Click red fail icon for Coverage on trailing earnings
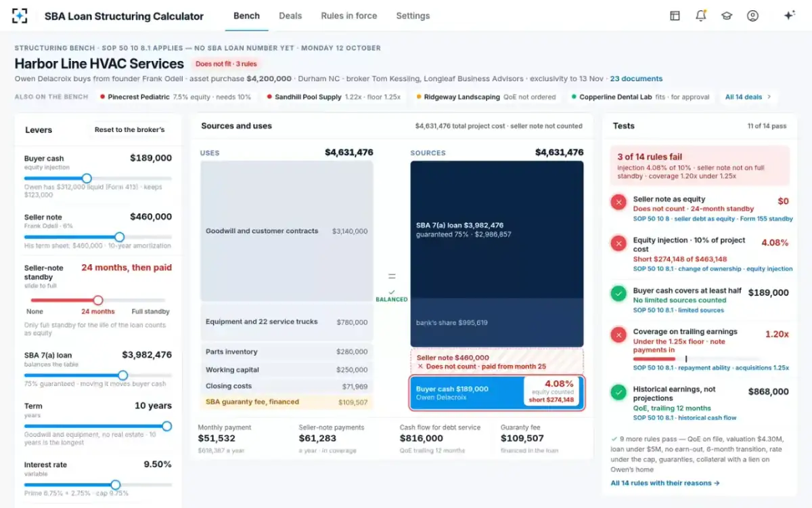The image size is (812, 508). pos(618,335)
